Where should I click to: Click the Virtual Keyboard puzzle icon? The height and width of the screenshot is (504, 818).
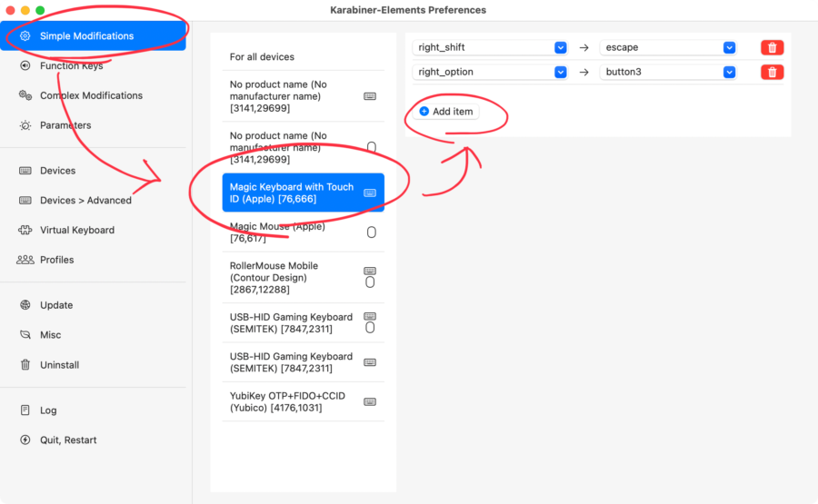pyautogui.click(x=25, y=231)
